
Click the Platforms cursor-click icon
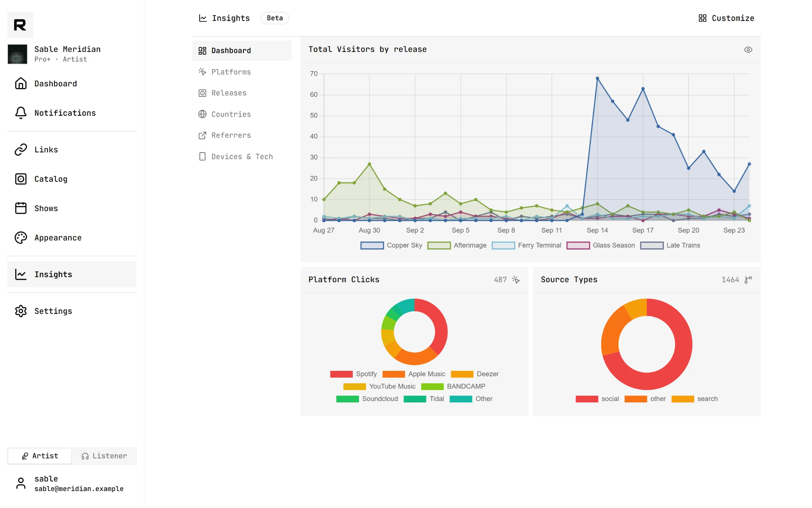pyautogui.click(x=202, y=72)
